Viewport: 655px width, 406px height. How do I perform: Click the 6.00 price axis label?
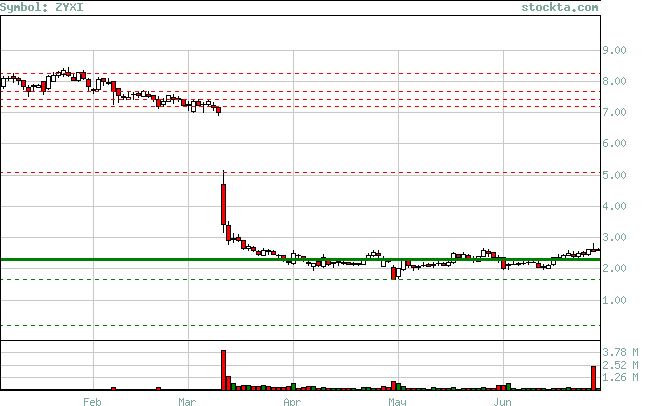pos(614,143)
